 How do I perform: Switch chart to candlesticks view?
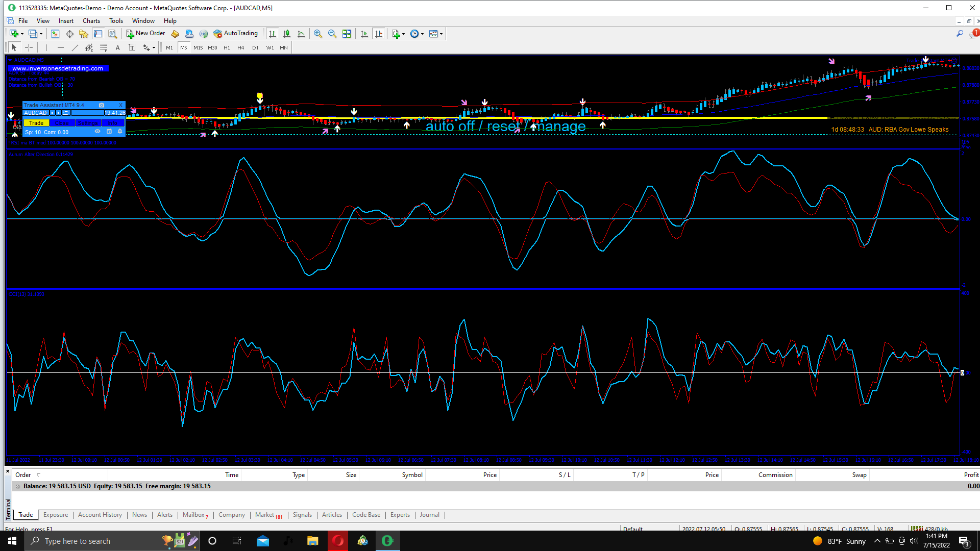tap(287, 34)
